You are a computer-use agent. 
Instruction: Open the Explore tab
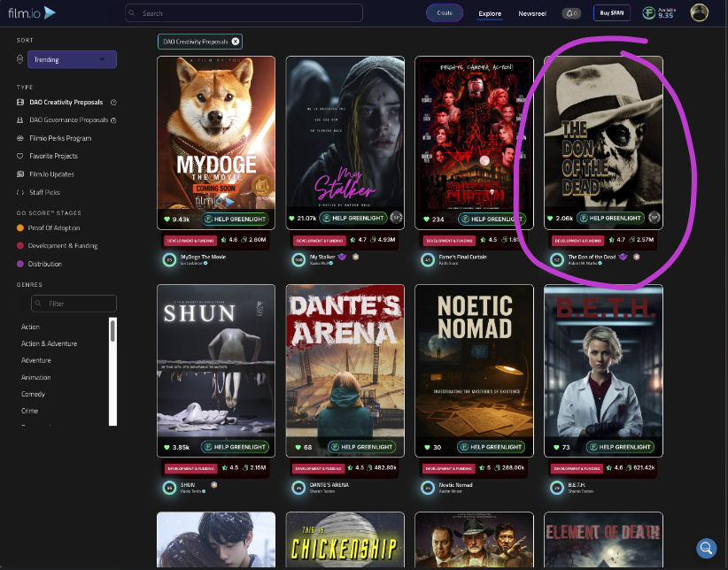coord(490,13)
